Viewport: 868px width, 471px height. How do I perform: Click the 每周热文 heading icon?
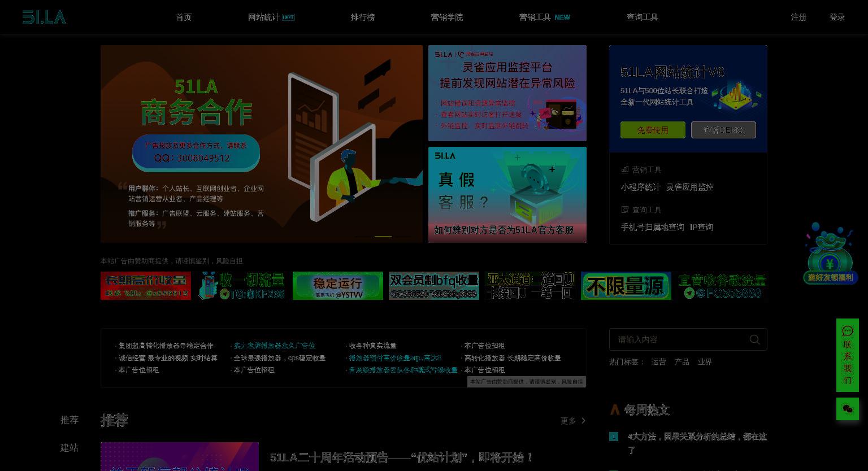pyautogui.click(x=615, y=409)
